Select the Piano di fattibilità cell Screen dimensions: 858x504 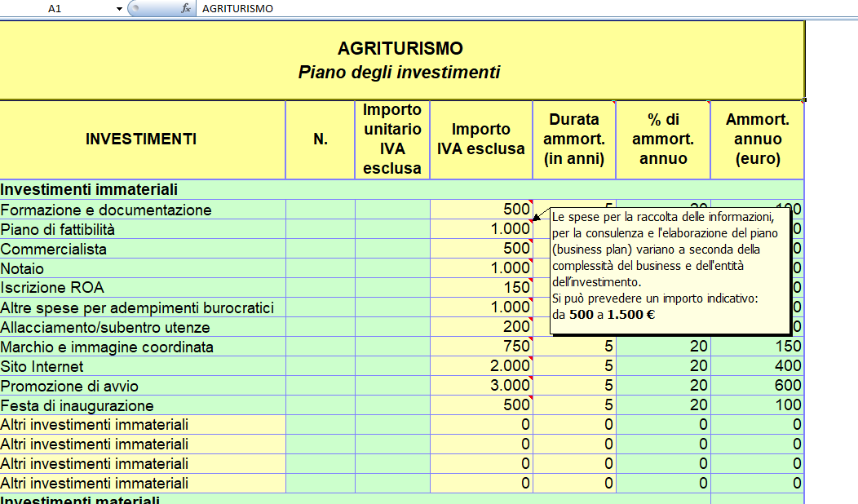pyautogui.click(x=142, y=229)
